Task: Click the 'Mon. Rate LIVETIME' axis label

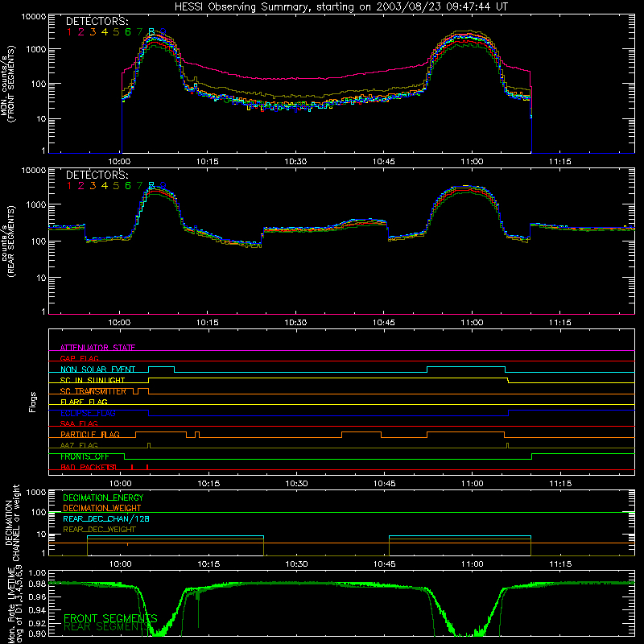Action: (12, 605)
